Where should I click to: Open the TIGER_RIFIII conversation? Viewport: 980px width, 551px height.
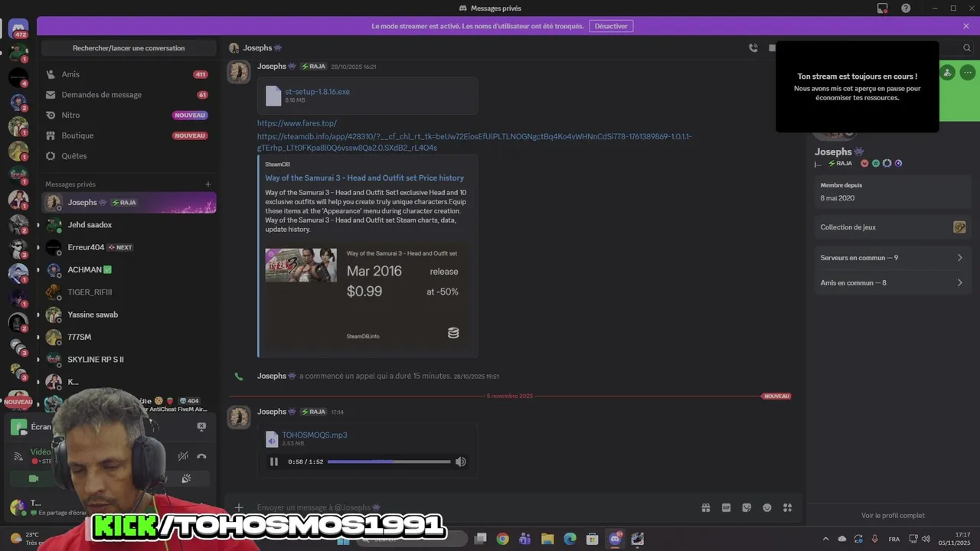(x=129, y=292)
